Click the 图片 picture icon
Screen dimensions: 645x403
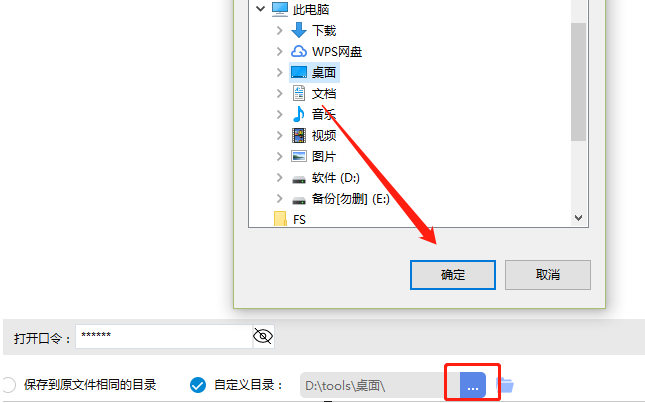point(299,156)
